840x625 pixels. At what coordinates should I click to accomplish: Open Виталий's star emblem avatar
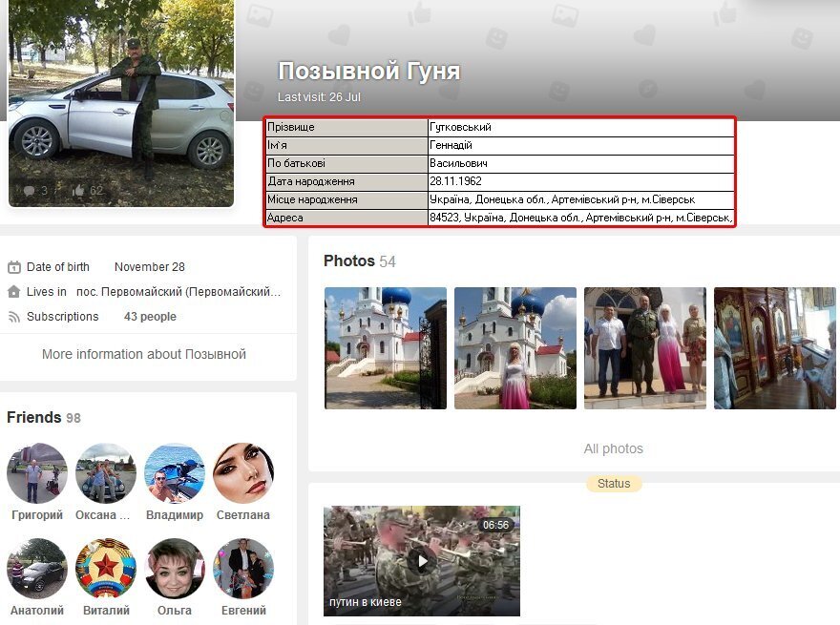point(106,568)
